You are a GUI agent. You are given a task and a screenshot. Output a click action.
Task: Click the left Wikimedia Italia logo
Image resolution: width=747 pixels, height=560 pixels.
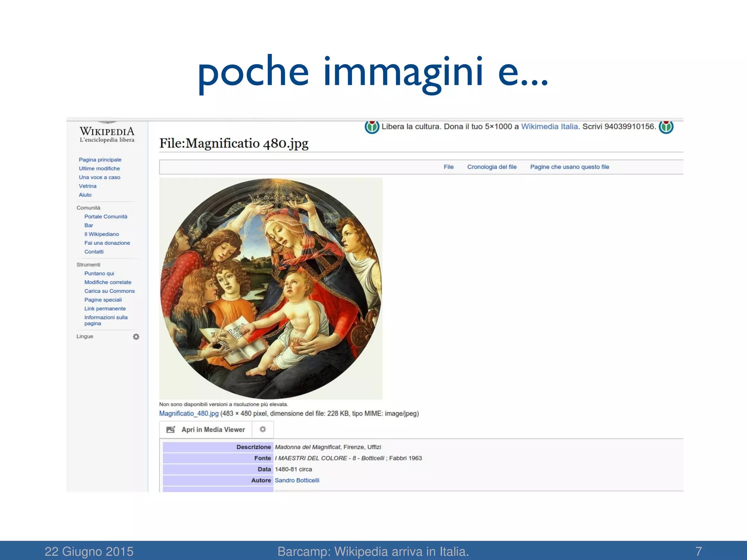372,127
